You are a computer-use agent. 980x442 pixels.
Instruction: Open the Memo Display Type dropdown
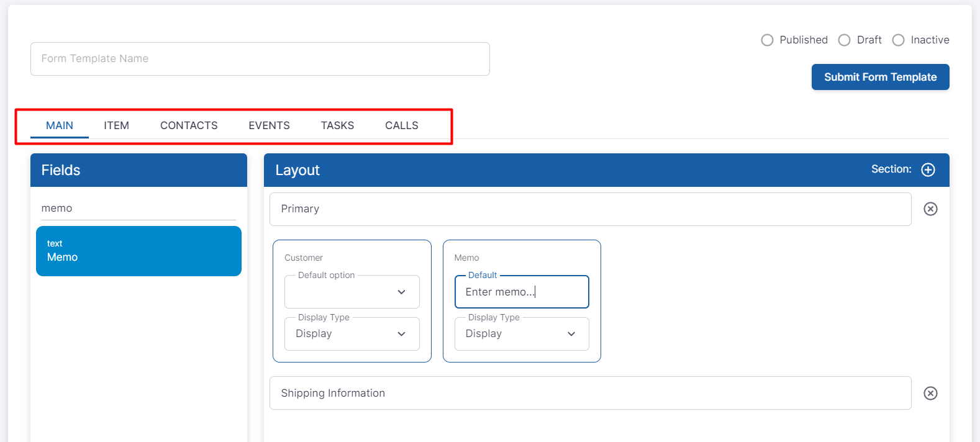521,334
